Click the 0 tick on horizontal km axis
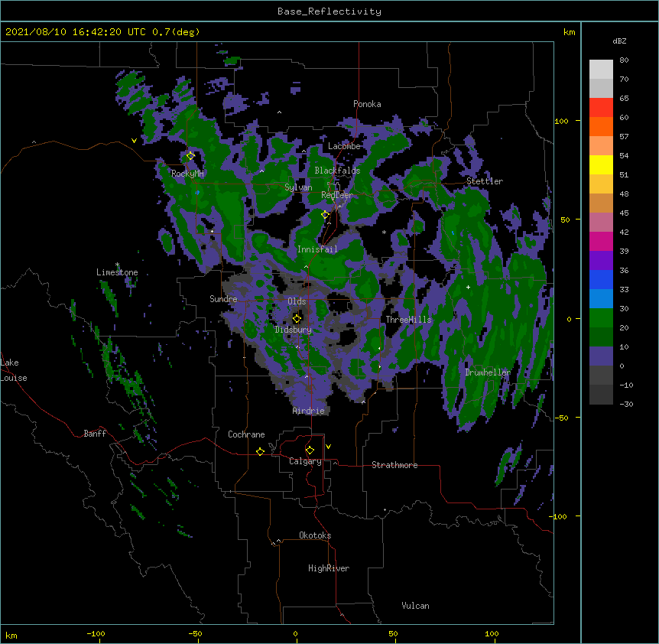 pyautogui.click(x=295, y=633)
